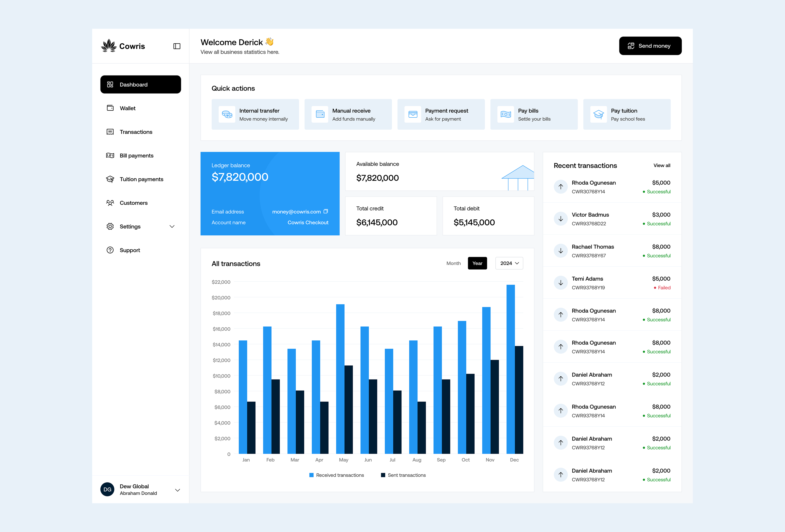The image size is (785, 532).
Task: Open Tuition payments in the sidebar
Action: pos(140,179)
